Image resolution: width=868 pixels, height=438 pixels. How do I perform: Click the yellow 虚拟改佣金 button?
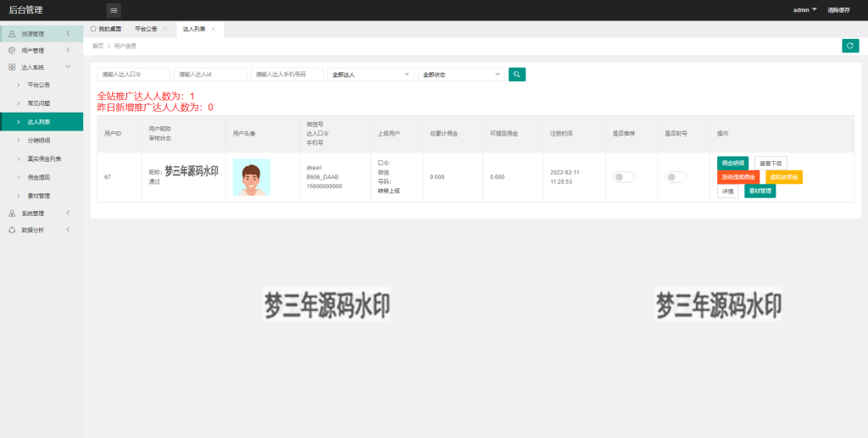pos(784,177)
